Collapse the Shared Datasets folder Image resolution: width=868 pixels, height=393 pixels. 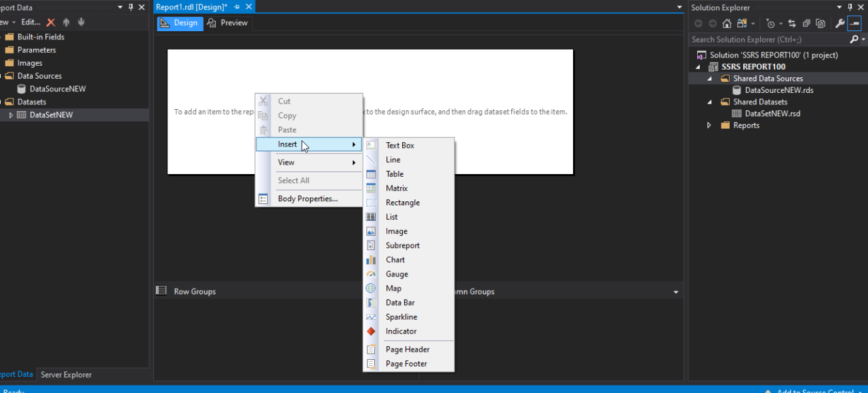(709, 102)
